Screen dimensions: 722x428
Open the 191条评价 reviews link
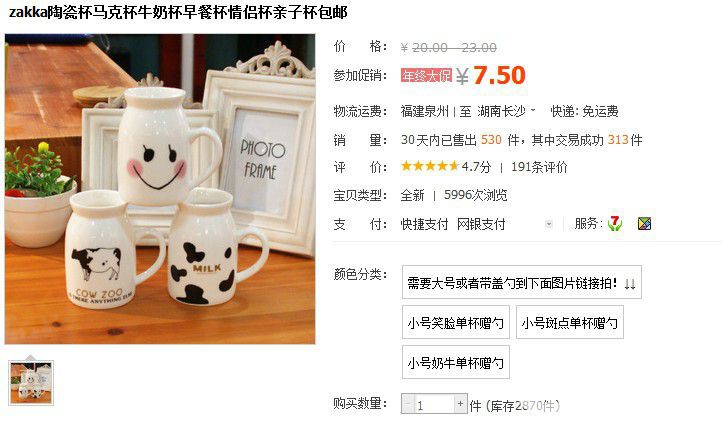[539, 167]
